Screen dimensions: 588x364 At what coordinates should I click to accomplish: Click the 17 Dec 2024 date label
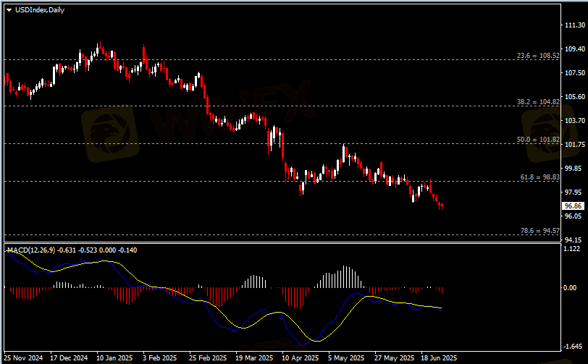coord(69,358)
